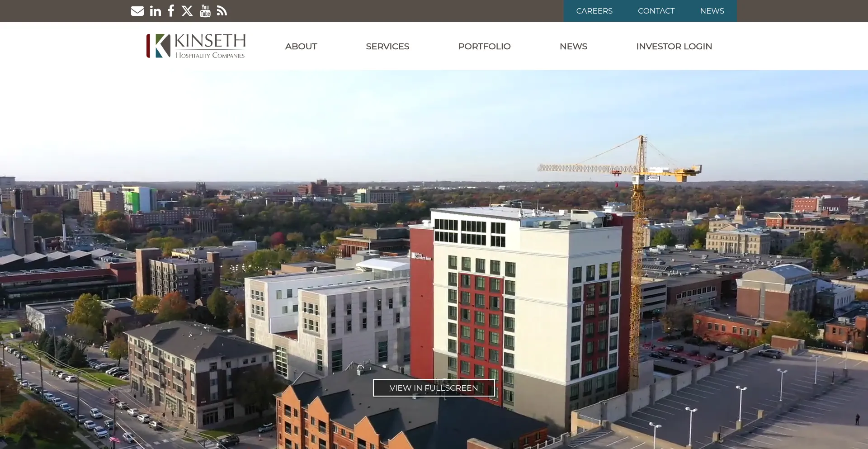
Task: Click the Kinseth Hospitality Companies wordmark
Action: coord(209,45)
